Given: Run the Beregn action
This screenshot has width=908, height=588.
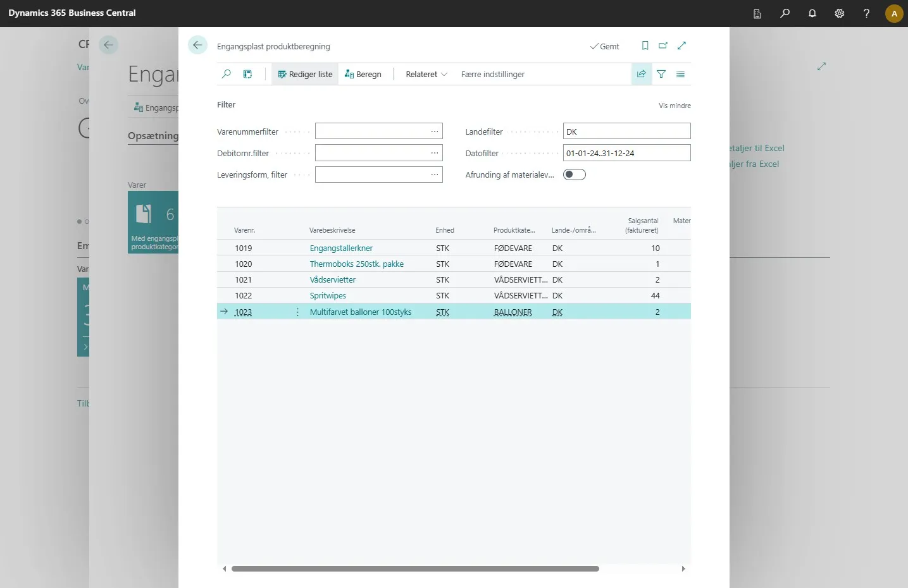Looking at the screenshot, I should [x=363, y=74].
